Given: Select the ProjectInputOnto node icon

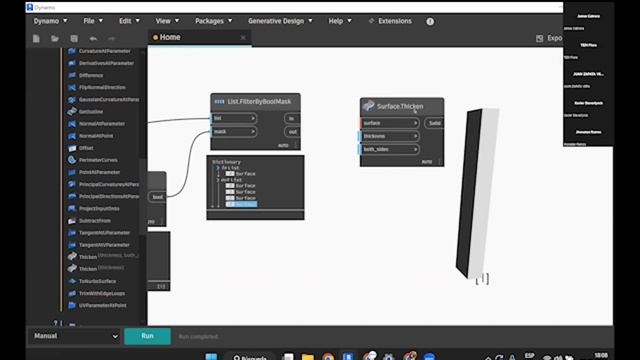Looking at the screenshot, I should pos(72,209).
